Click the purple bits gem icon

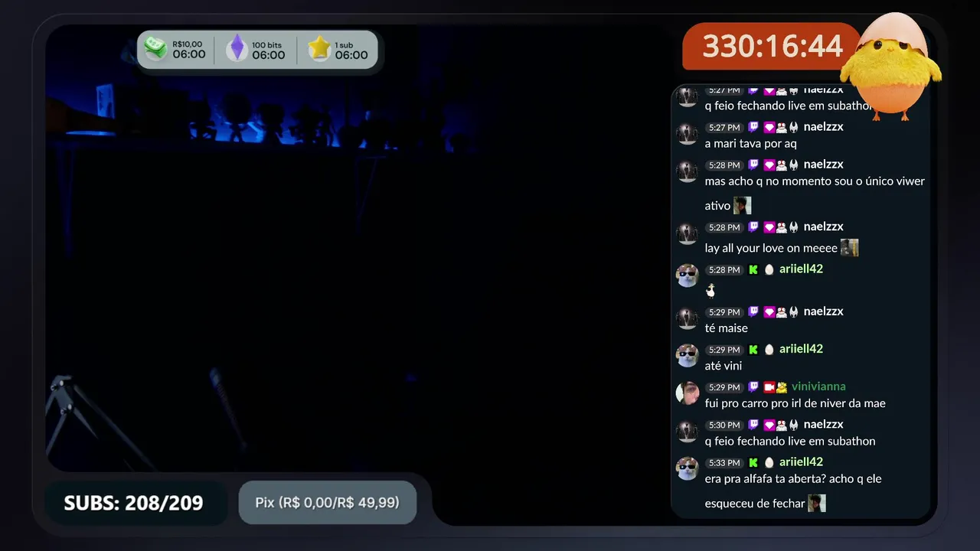(237, 49)
